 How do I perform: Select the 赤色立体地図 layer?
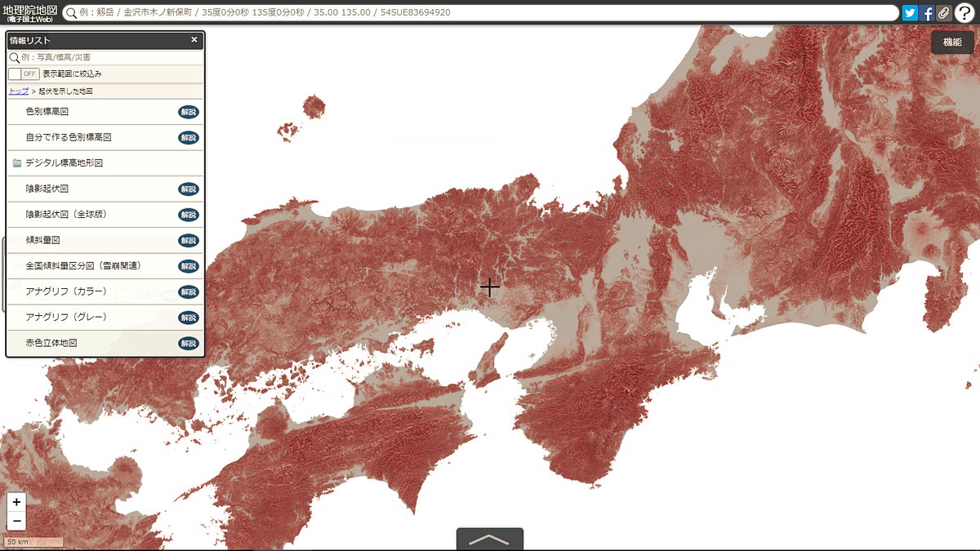tap(105, 343)
